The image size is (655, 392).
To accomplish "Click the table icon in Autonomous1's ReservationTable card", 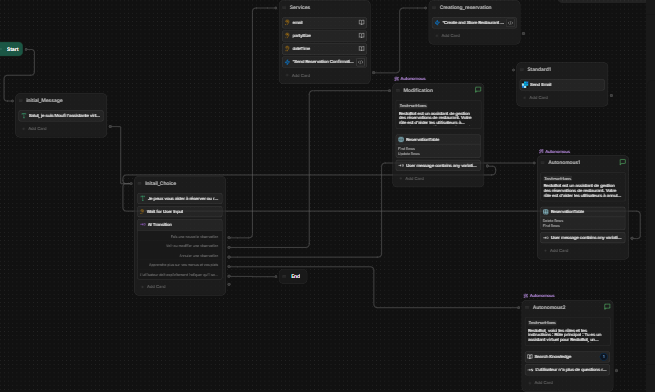I will pos(546,211).
